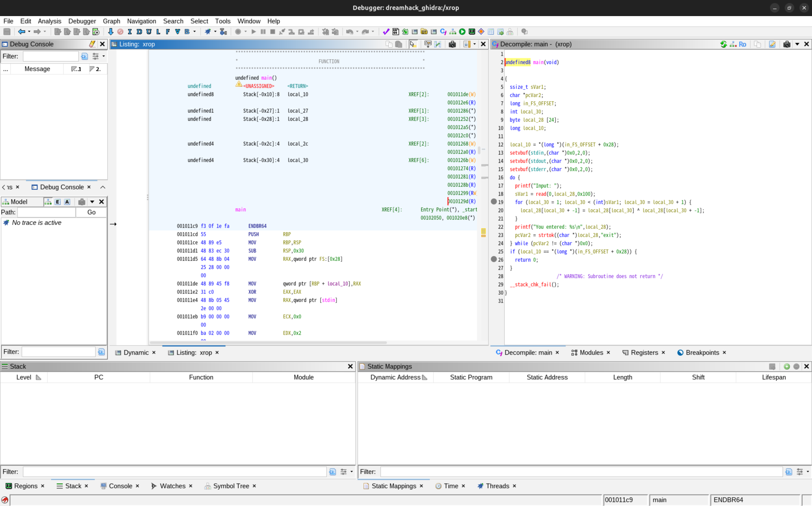Click the 'E' icon in the Model panel

coord(58,202)
